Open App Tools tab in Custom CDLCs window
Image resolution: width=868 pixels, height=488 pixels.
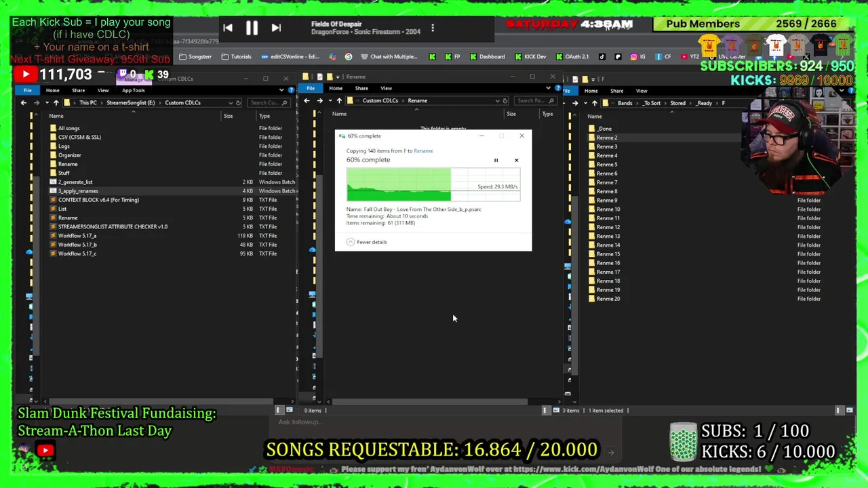133,90
